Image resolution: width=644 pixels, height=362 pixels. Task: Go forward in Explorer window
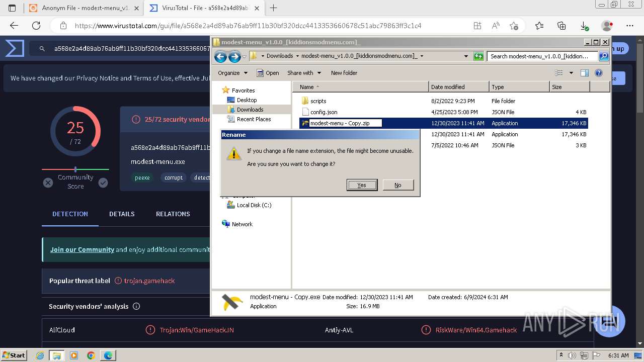coord(234,56)
